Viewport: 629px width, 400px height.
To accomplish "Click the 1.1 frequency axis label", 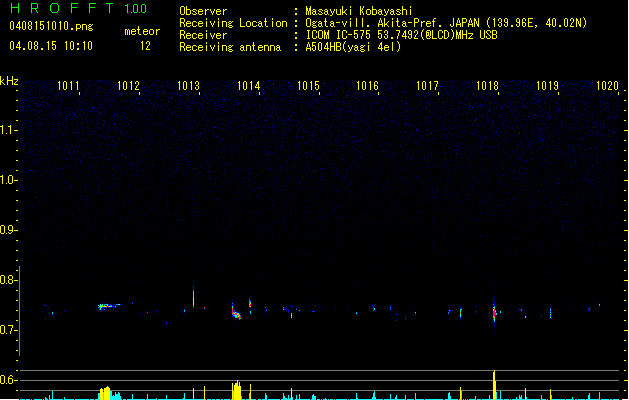I will click(x=7, y=130).
